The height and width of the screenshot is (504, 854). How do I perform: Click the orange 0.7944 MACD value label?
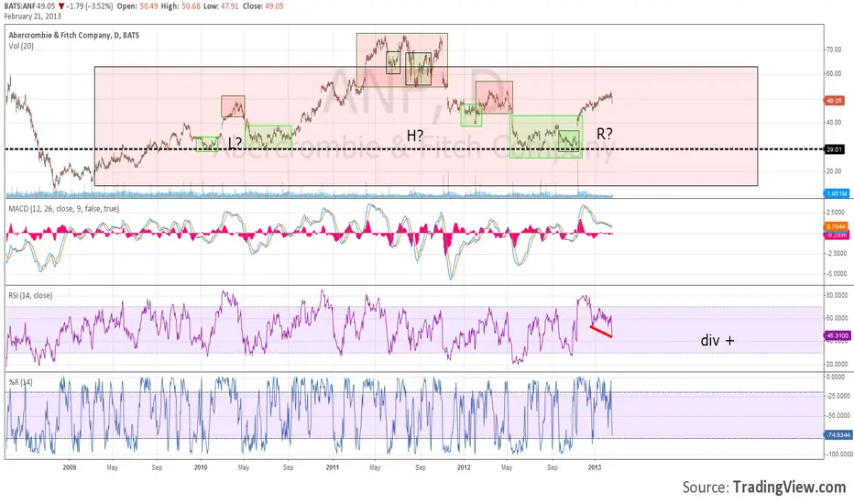click(x=836, y=226)
